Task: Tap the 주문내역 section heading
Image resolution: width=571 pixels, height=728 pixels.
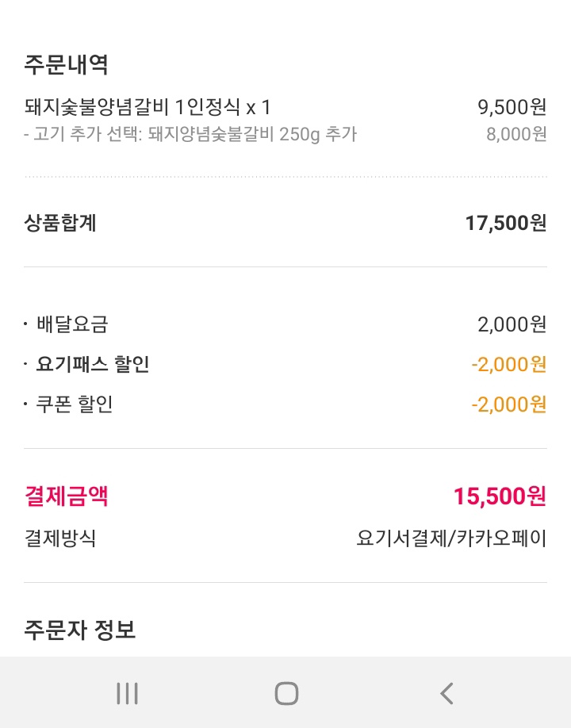Action: coord(66,65)
